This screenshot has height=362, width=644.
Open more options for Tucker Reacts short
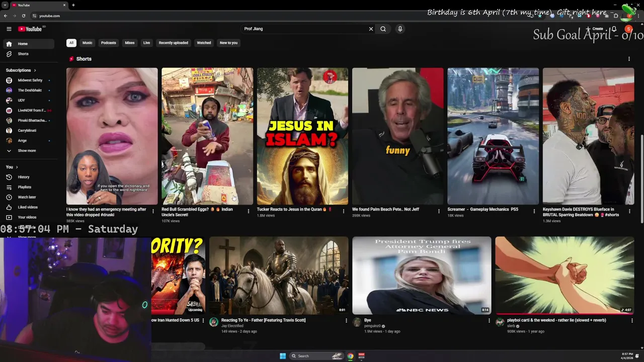pyautogui.click(x=344, y=211)
